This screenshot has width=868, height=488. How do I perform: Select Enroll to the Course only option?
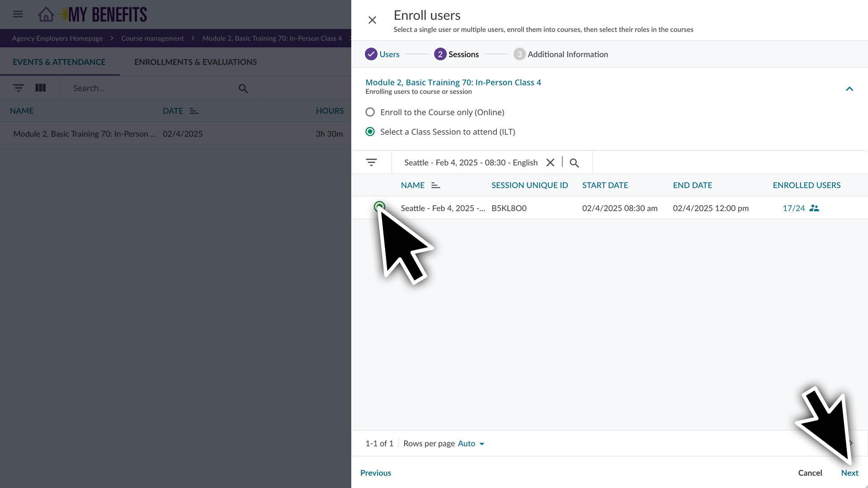pos(370,112)
